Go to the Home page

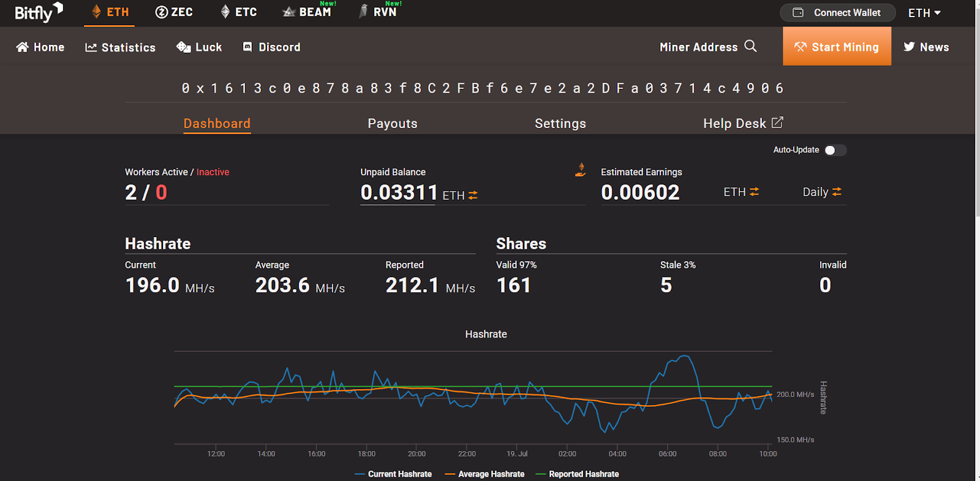click(40, 47)
